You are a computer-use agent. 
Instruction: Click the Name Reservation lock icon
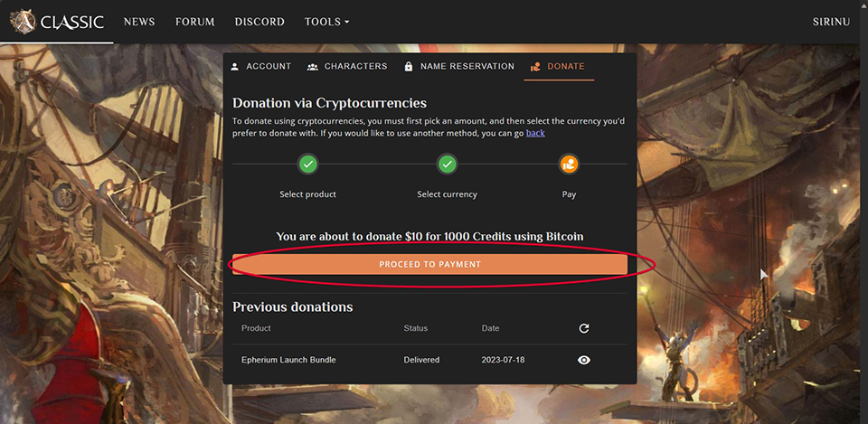pyautogui.click(x=409, y=67)
